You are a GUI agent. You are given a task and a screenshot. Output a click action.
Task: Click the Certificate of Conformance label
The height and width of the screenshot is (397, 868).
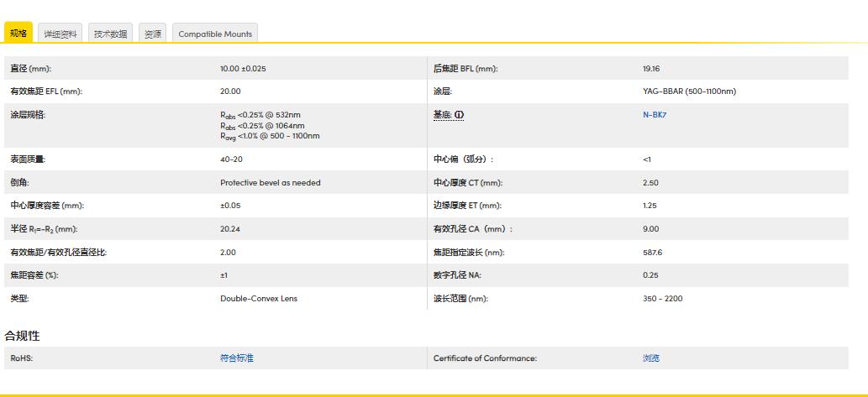point(485,358)
